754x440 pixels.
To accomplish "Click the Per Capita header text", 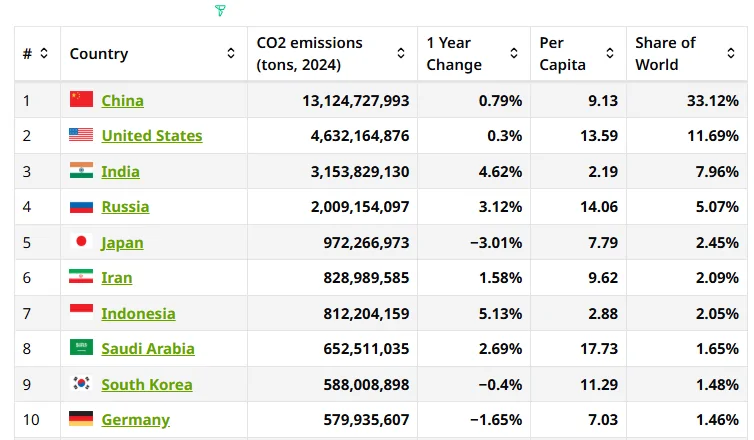I will click(562, 53).
